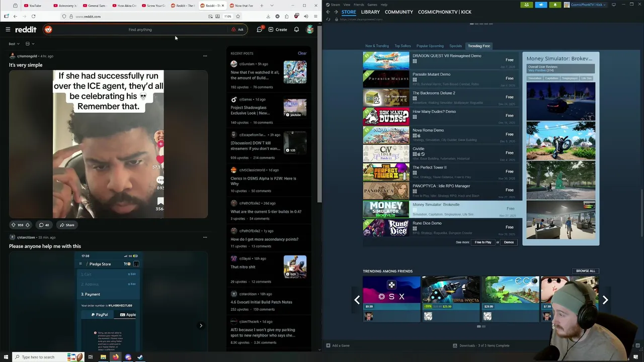Click the Free to Play button
Image resolution: width=644 pixels, height=362 pixels.
[483, 242]
